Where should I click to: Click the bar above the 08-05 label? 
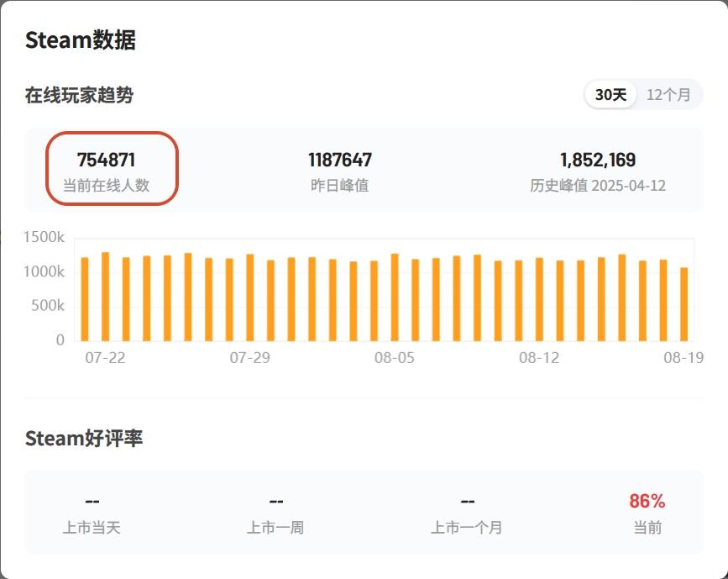[395, 297]
